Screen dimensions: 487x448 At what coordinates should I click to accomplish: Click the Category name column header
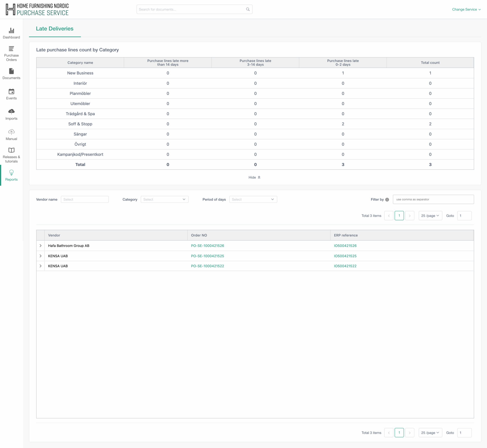point(80,63)
